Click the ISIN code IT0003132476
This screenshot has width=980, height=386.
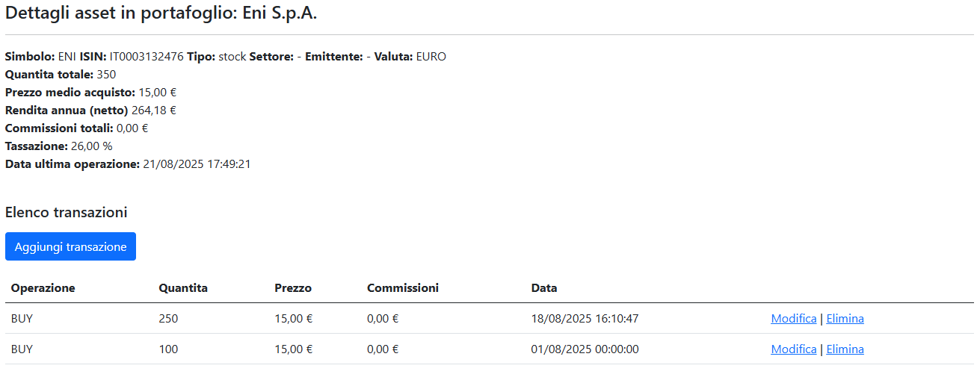(147, 57)
